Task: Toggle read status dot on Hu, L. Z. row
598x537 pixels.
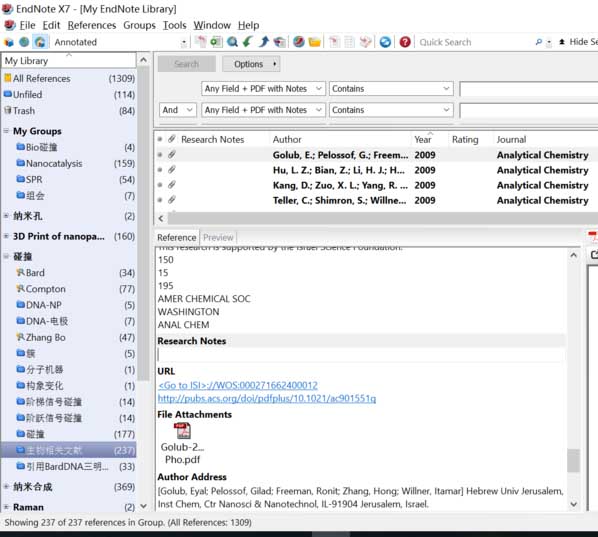Action: [x=160, y=170]
